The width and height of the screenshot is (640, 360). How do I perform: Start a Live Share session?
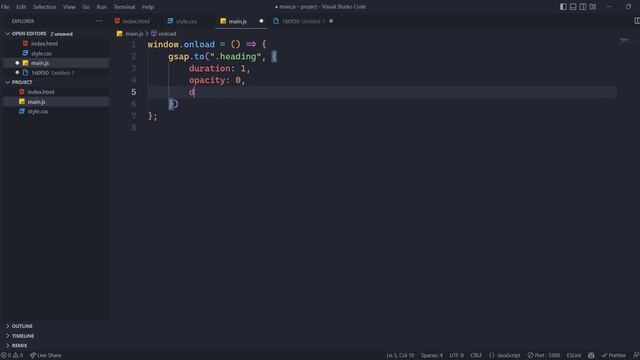pyautogui.click(x=45, y=356)
